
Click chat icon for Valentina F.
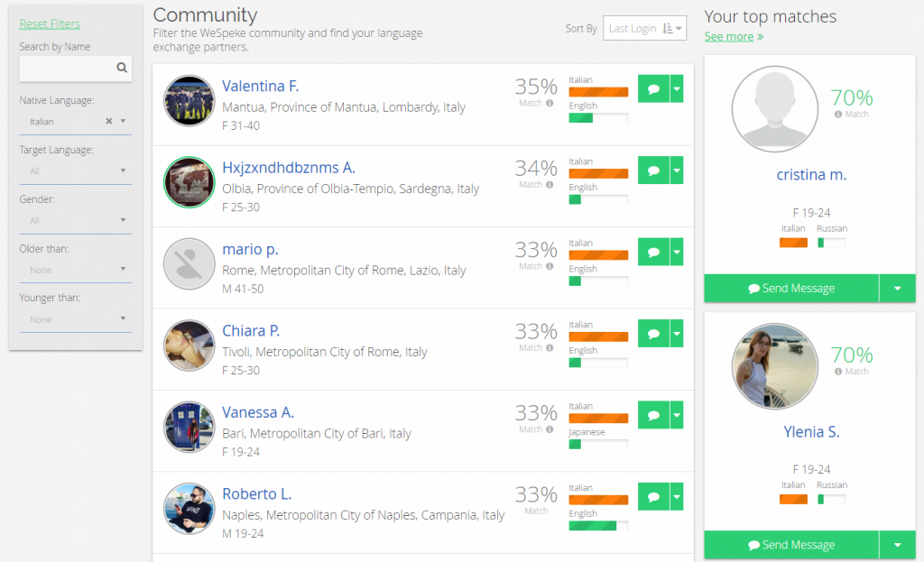click(653, 88)
